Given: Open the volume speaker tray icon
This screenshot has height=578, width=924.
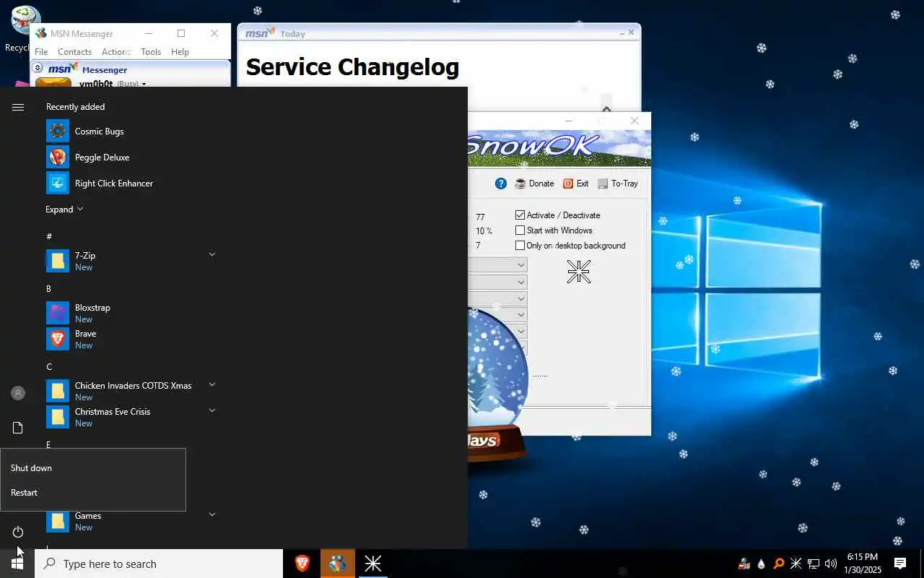Looking at the screenshot, I should [x=831, y=564].
